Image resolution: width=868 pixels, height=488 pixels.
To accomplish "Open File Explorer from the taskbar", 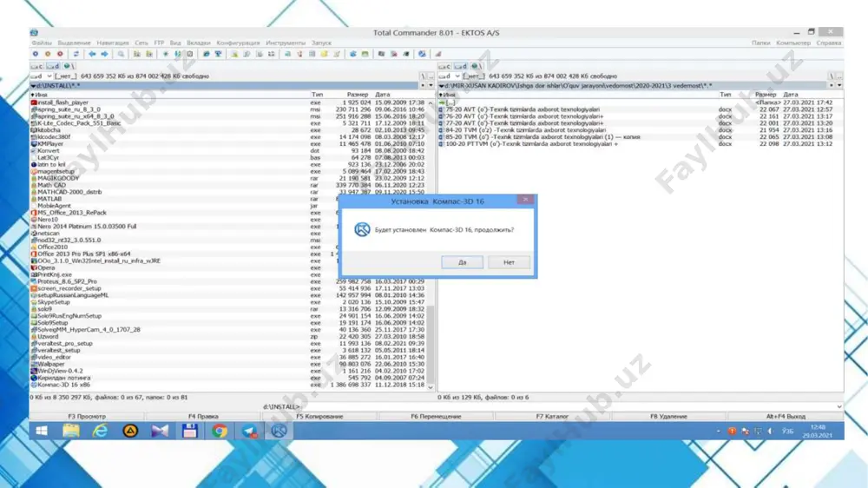I will [x=71, y=431].
